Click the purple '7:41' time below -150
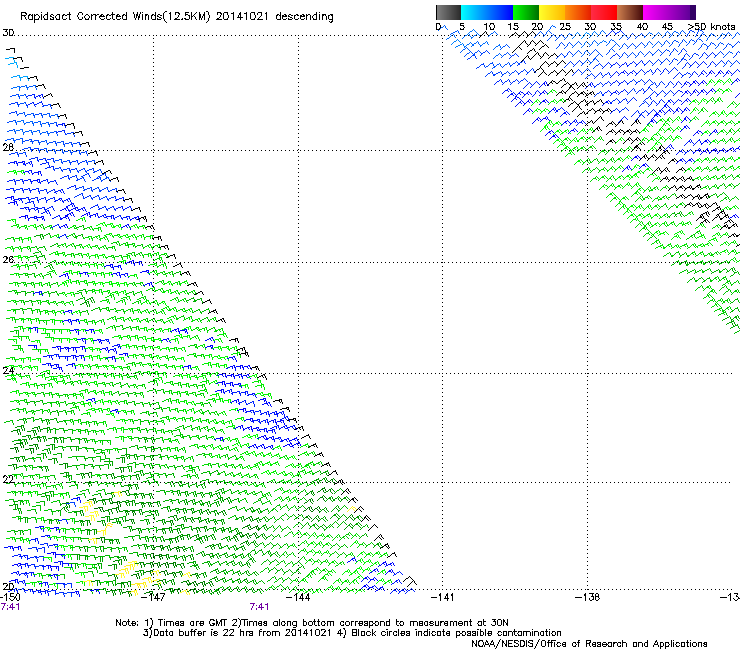Image resolution: width=740 pixels, height=650 pixels. coord(10,607)
